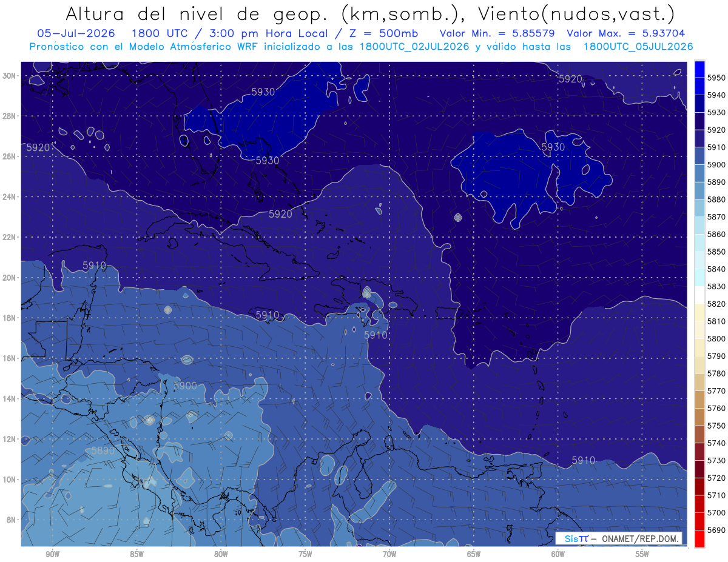The height and width of the screenshot is (562, 728).
Task: Click the 65W longitude axis label
Action: [x=474, y=554]
